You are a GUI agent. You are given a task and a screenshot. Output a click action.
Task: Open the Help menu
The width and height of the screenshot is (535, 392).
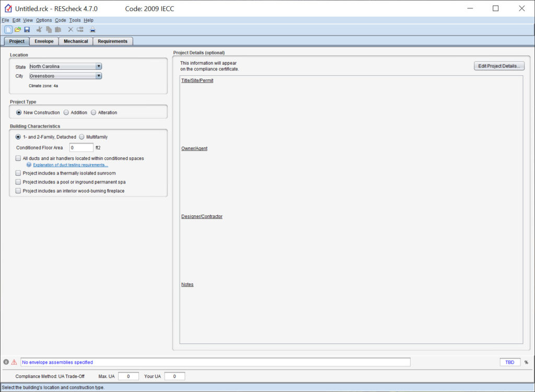coord(88,20)
